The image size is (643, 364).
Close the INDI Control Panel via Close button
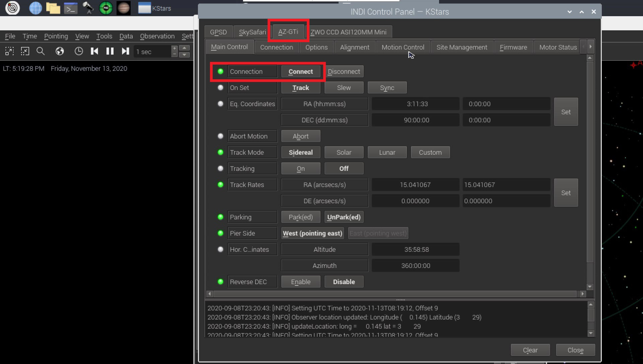click(x=575, y=350)
